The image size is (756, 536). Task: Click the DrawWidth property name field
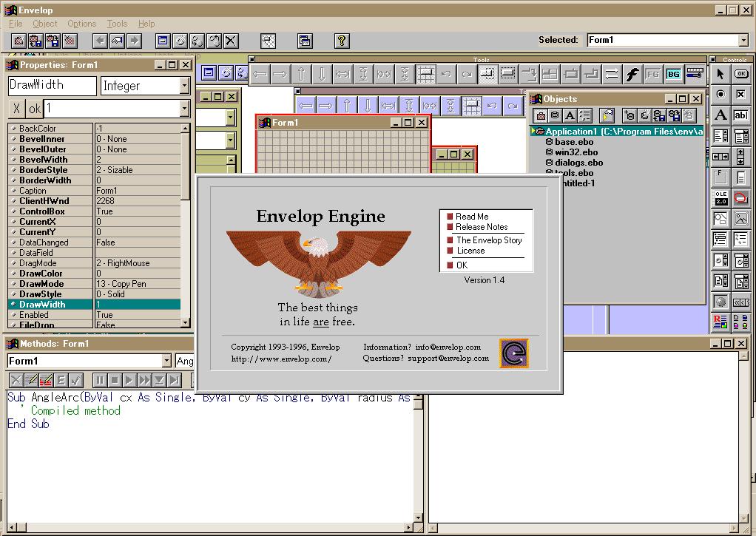pyautogui.click(x=52, y=85)
